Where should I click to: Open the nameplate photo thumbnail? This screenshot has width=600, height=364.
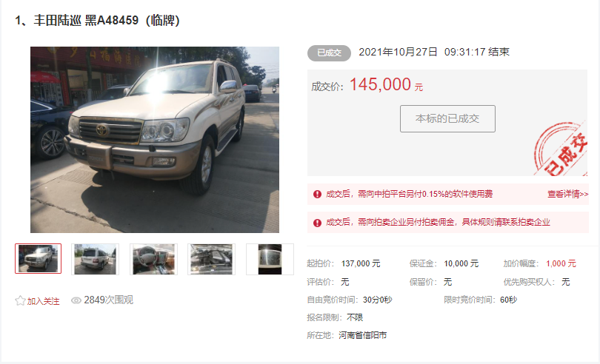270,259
